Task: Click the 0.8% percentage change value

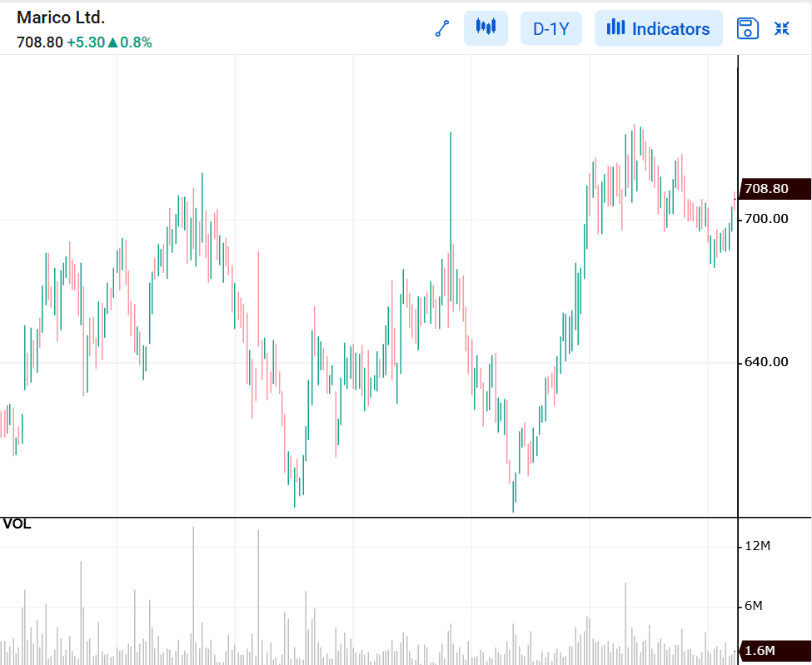Action: 137,42
